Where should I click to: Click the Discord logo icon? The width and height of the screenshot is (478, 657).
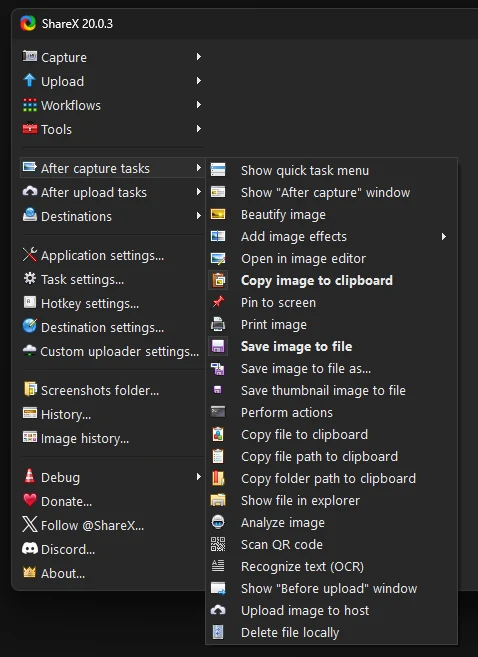point(29,548)
